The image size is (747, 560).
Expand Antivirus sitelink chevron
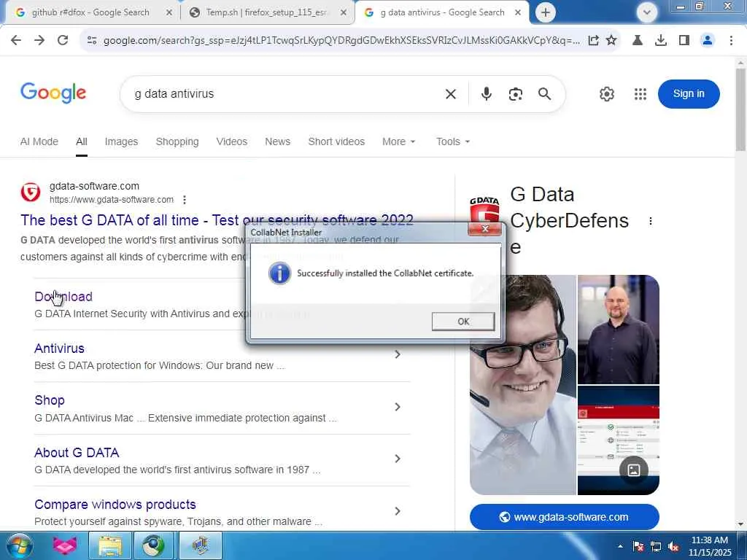[x=398, y=355]
